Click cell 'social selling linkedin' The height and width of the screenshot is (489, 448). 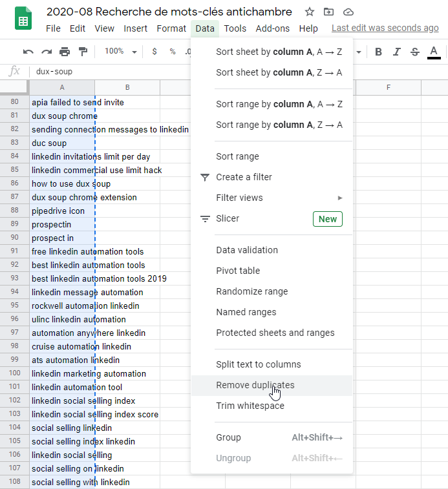[62, 428]
